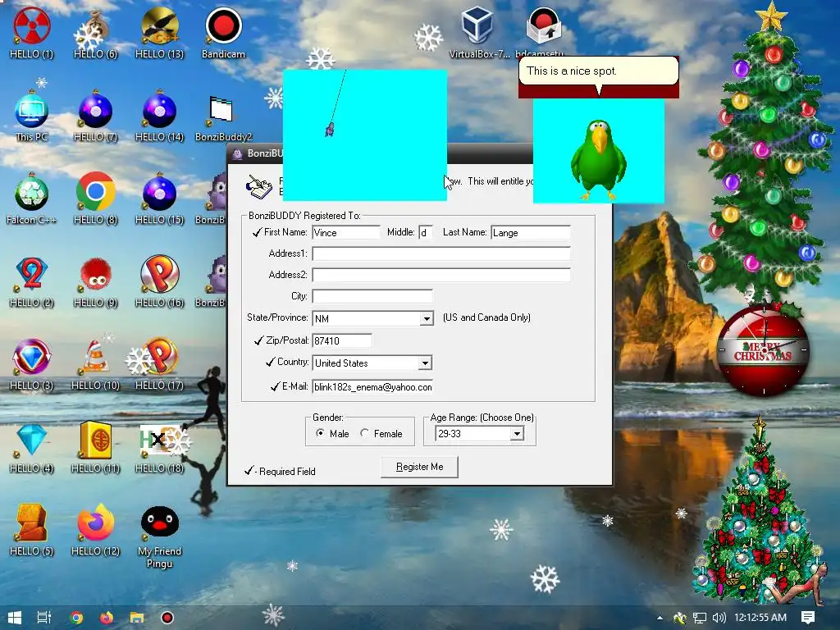Click the green parrot character
Screen dimensions: 840x630
[598, 159]
